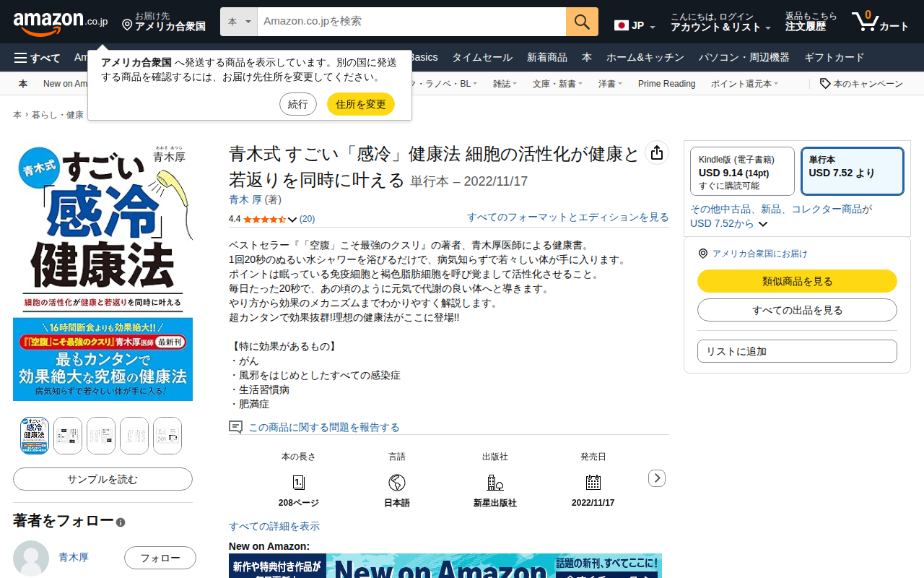The width and height of the screenshot is (924, 578).
Task: Open 返品もこちら 注文履歴
Action: 811,22
